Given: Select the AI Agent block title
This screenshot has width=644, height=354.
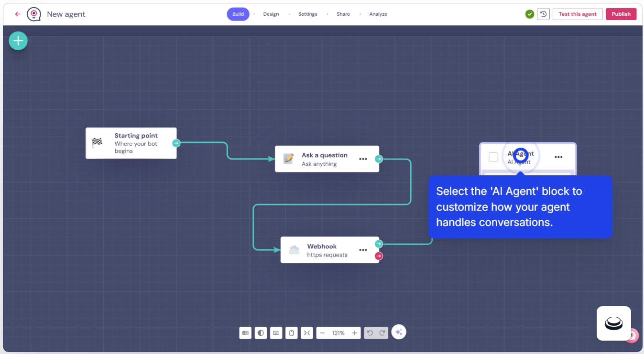Looking at the screenshot, I should click(x=521, y=154).
